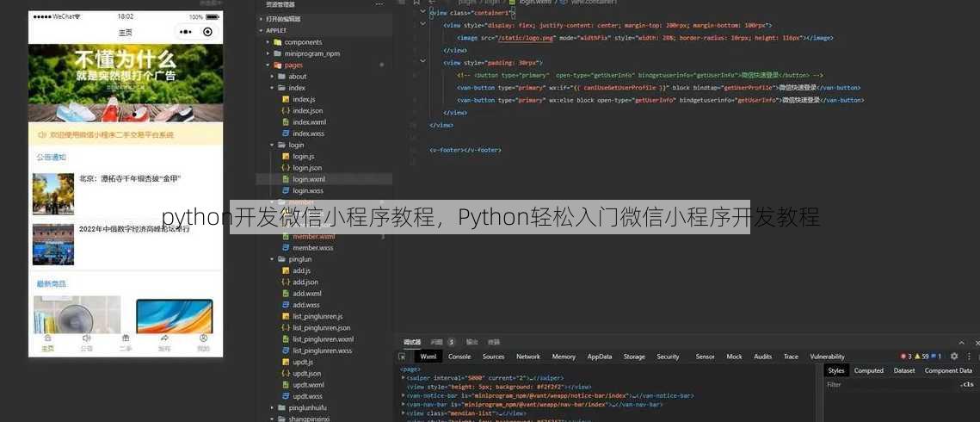Tap the publish share icon in tab bar
980x422 pixels.
(x=164, y=338)
